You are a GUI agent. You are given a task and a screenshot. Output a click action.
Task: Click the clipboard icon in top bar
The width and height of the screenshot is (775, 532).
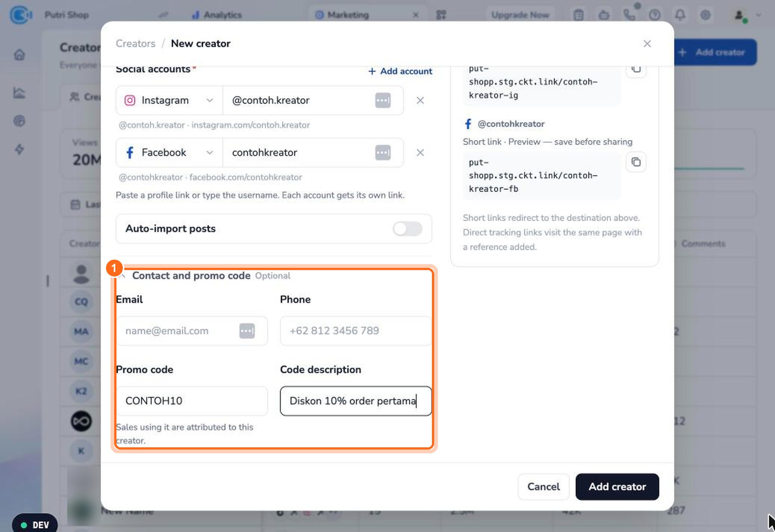pyautogui.click(x=578, y=15)
